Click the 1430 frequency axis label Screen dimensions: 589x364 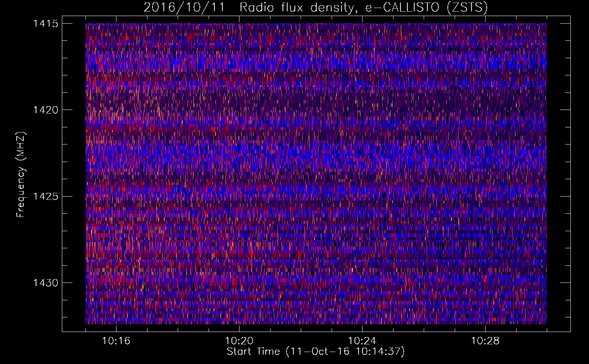[x=46, y=283]
